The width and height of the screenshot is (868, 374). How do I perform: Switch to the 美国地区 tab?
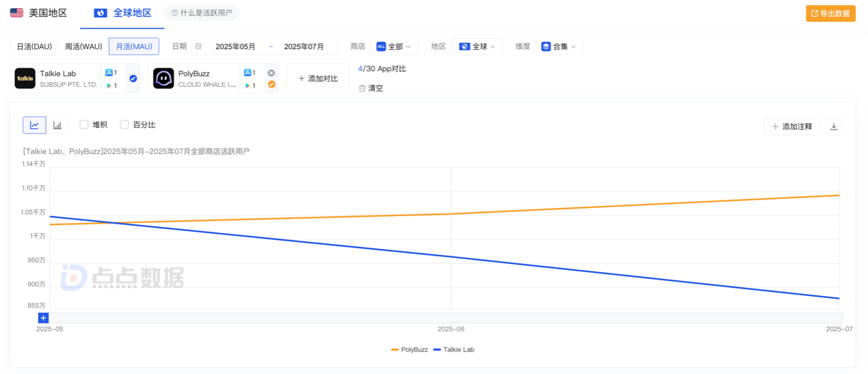39,13
